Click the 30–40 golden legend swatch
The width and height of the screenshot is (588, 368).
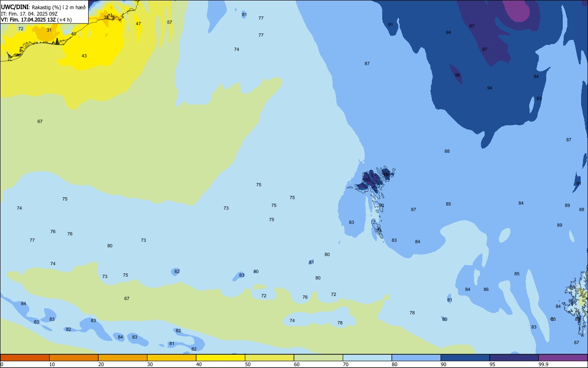tap(171, 357)
